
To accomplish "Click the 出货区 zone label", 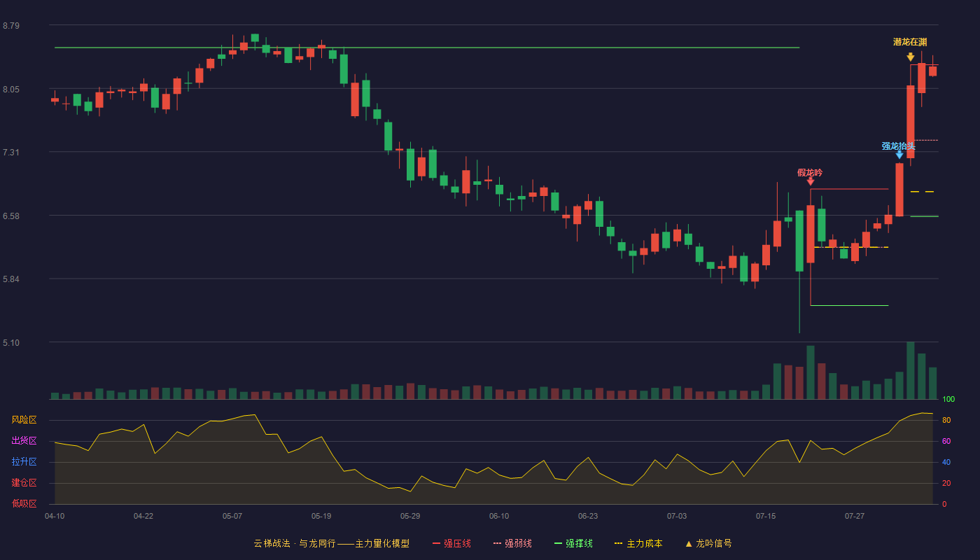I will pos(24,441).
